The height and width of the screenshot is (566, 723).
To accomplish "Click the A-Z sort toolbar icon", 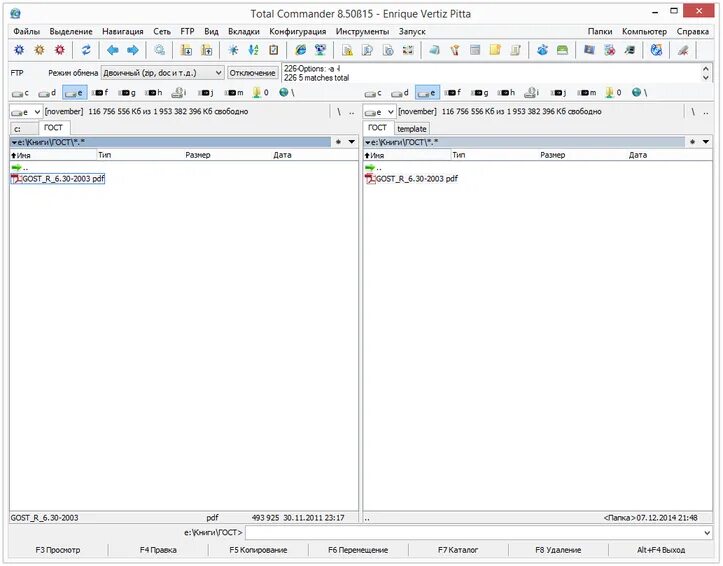I will [x=253, y=50].
